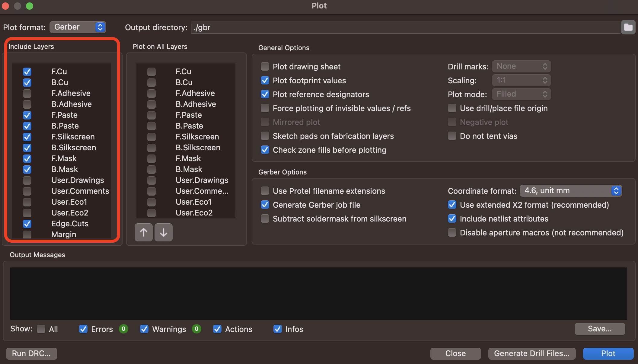Toggle F.Mask in Include Layers

click(x=27, y=158)
